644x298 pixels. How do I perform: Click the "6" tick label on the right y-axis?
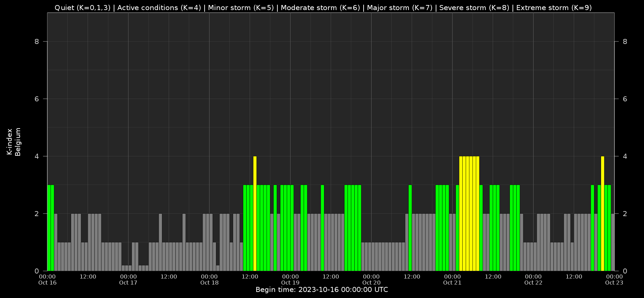(625, 99)
